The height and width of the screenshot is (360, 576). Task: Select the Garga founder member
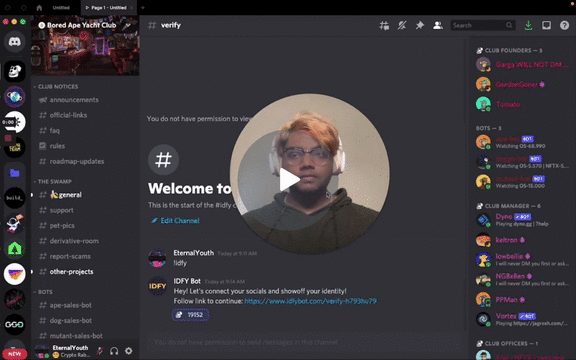click(522, 65)
